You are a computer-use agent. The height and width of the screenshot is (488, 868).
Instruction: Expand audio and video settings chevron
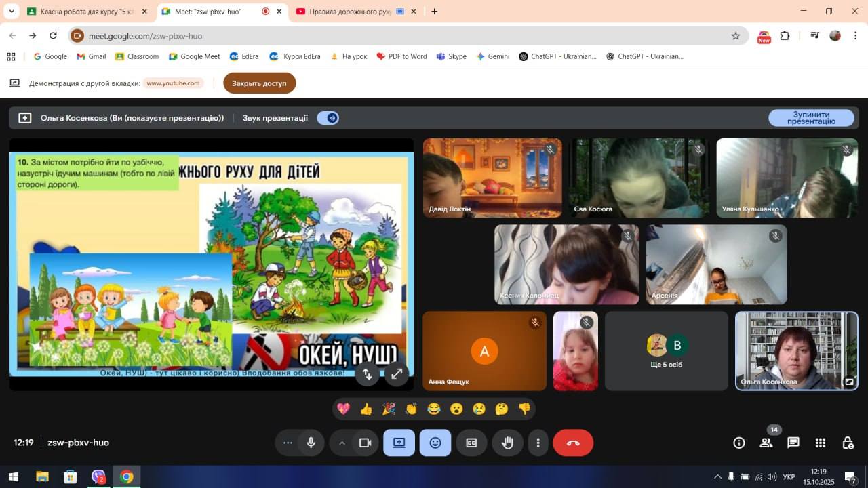point(342,443)
